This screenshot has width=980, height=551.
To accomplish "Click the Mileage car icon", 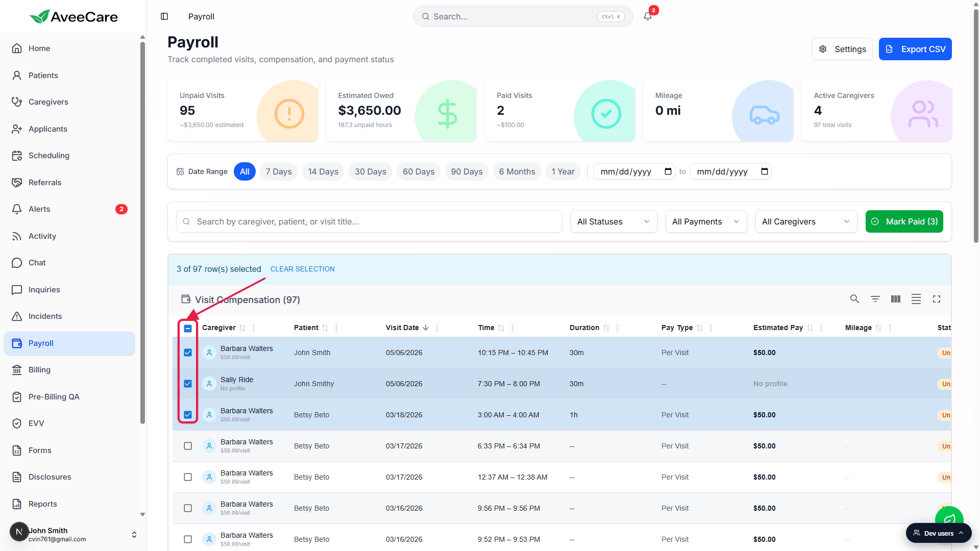I will click(x=765, y=115).
